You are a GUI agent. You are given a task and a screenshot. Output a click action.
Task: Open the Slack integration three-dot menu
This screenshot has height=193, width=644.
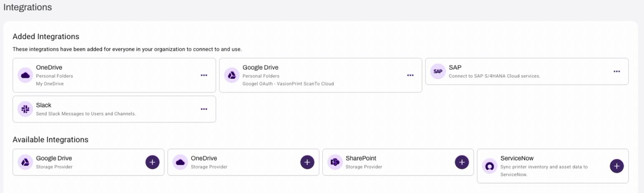(204, 109)
